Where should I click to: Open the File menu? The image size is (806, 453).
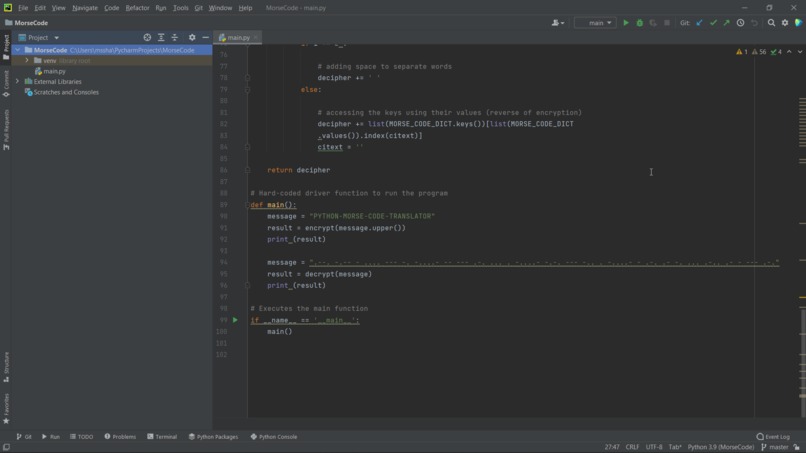pos(23,8)
